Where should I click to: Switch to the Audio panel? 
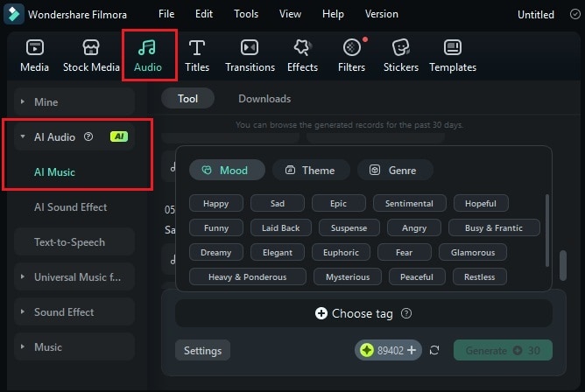(x=148, y=56)
